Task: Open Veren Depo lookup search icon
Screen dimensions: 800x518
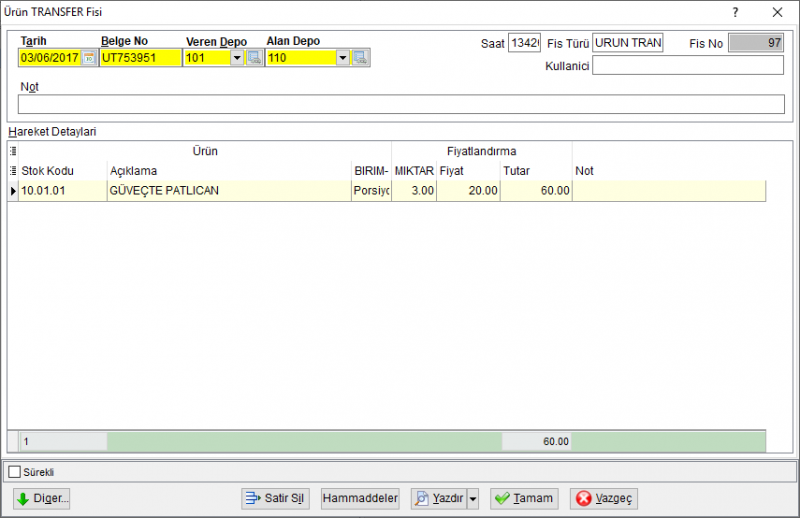Action: (x=254, y=58)
